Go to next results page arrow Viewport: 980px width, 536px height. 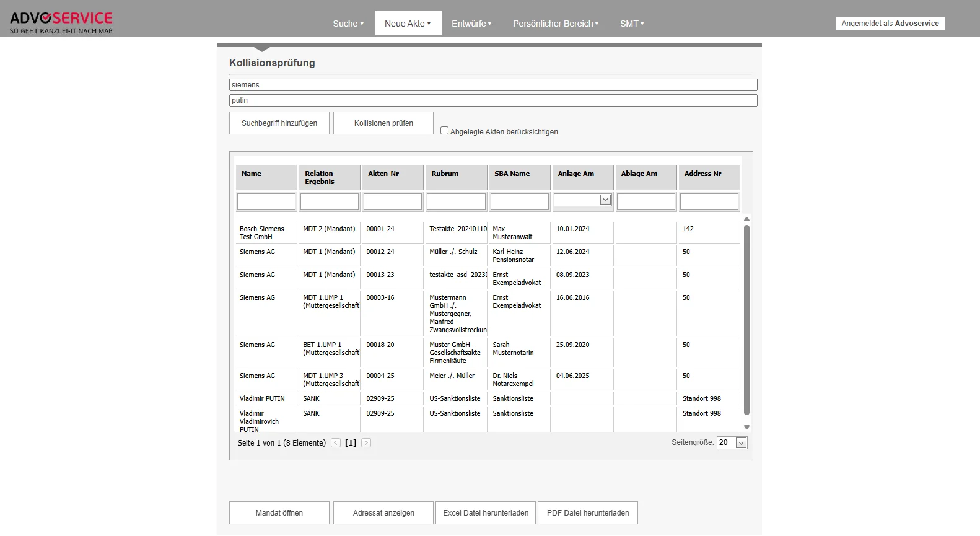pyautogui.click(x=366, y=443)
